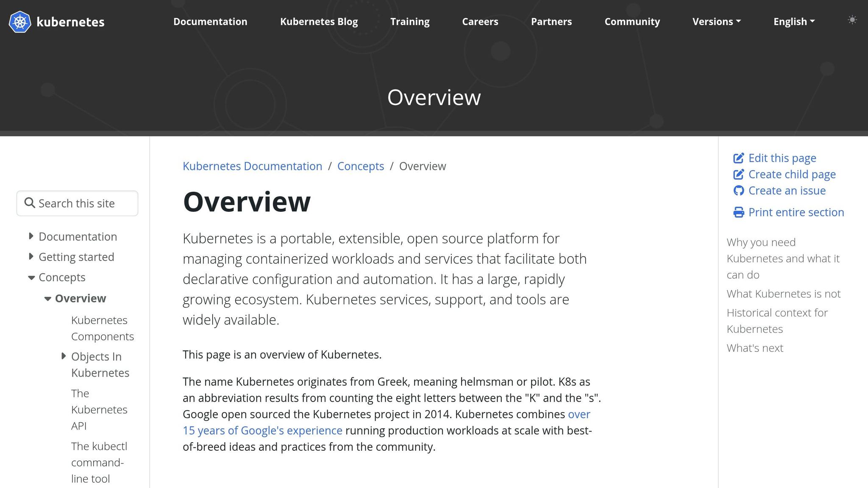Follow the Kubernetes Documentation breadcrumb link
The image size is (868, 488).
point(253,166)
